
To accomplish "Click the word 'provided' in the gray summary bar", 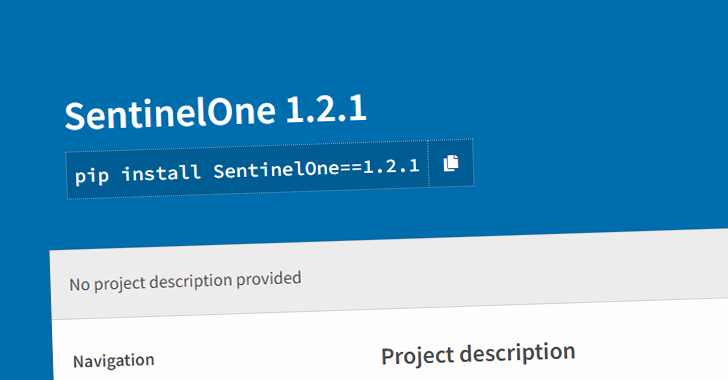I will [x=269, y=280].
